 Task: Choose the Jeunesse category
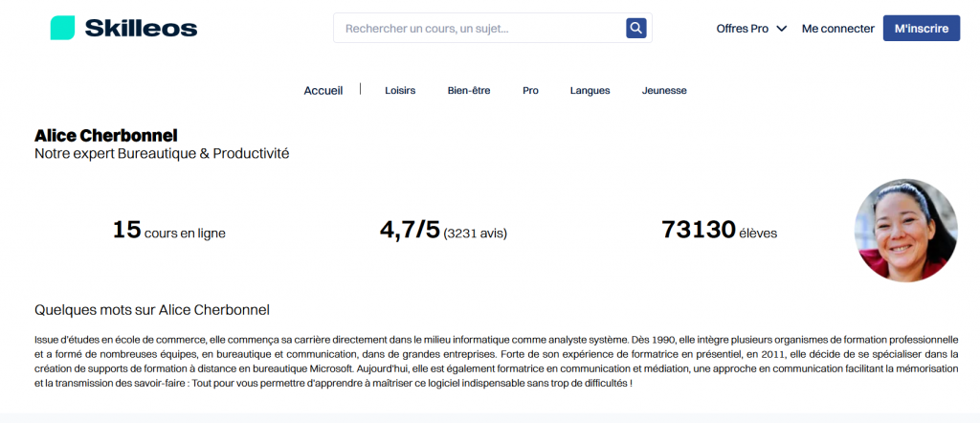click(x=664, y=91)
